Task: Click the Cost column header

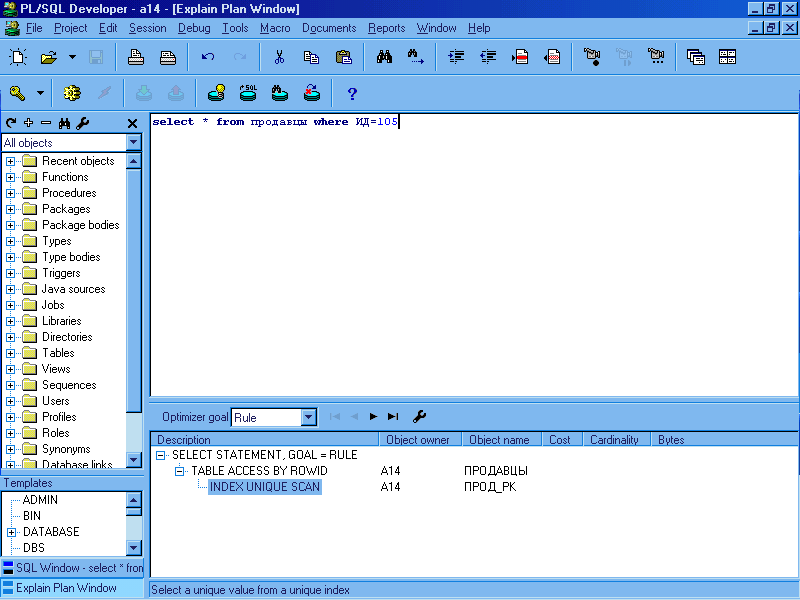Action: [562, 439]
